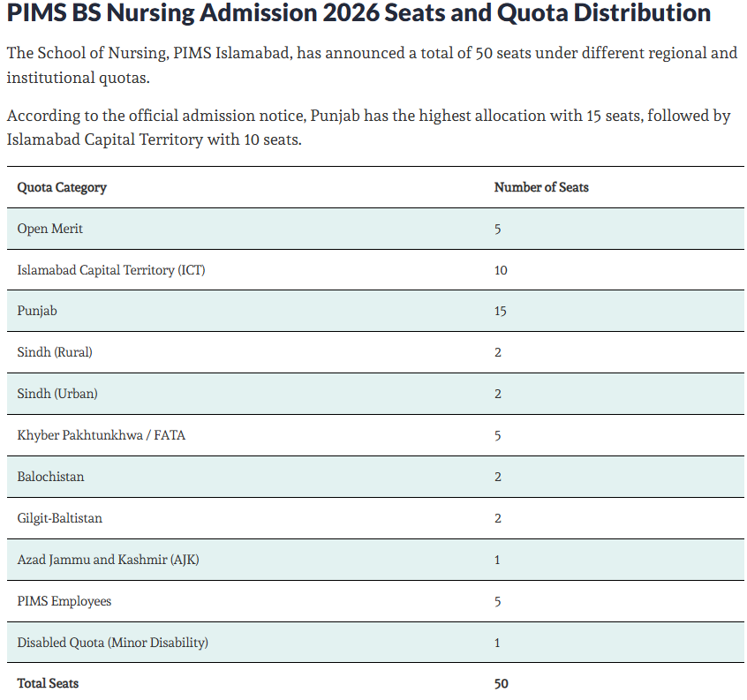Click 'Khyber Pakhtunkhwa / FATA' in the table
Image resolution: width=747 pixels, height=700 pixels.
click(101, 436)
